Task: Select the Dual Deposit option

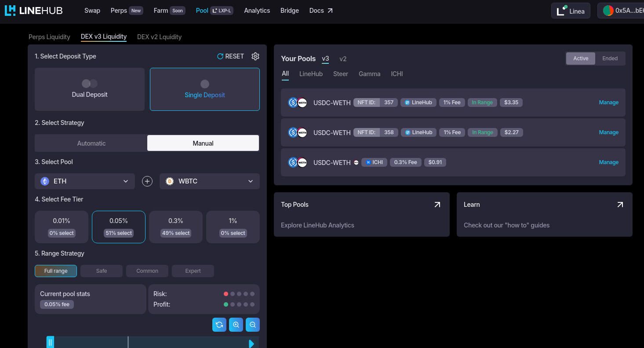Action: tap(89, 89)
